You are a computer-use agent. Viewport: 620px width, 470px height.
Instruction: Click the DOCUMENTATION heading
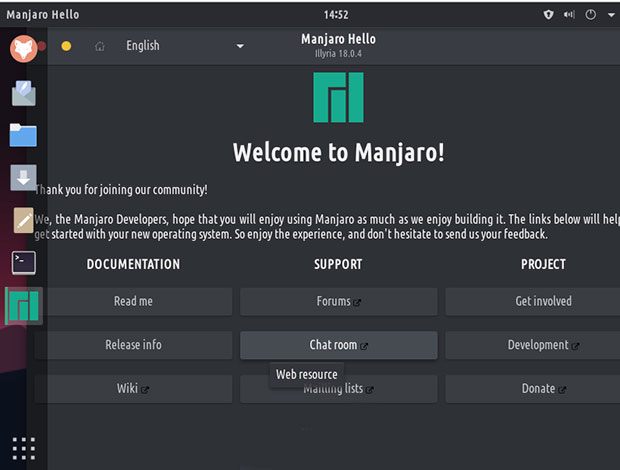(x=133, y=264)
